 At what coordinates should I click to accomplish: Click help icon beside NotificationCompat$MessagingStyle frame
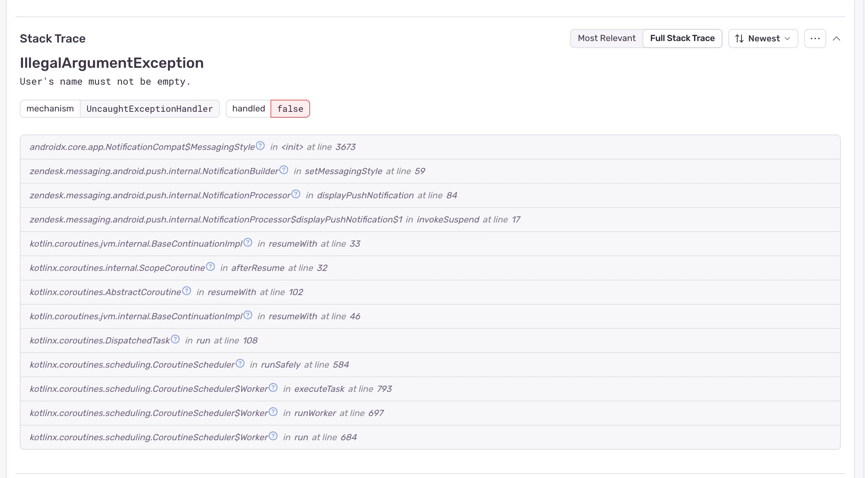tap(260, 146)
